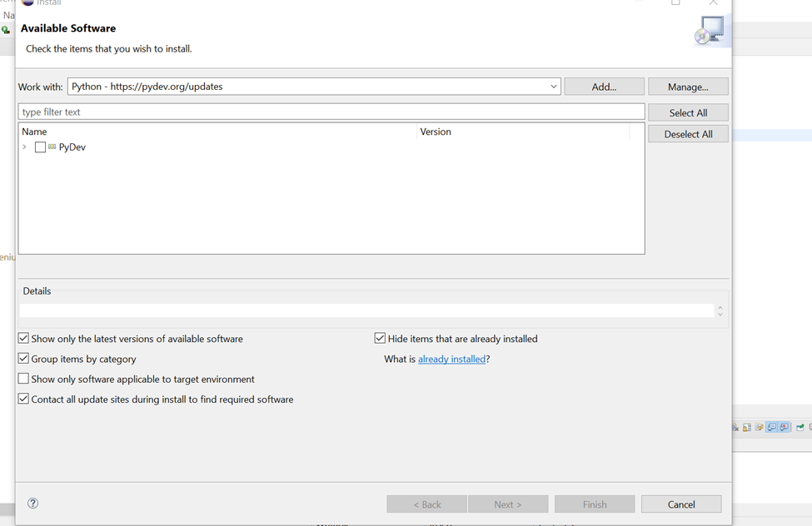Click the Remove Launch console icon
This screenshot has height=526, width=812.
click(x=735, y=427)
